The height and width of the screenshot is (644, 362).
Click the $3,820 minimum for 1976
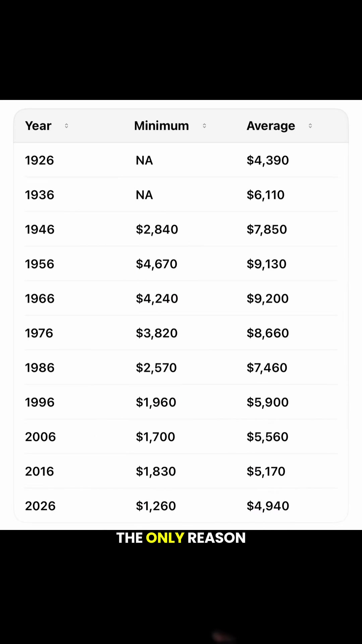(x=157, y=333)
